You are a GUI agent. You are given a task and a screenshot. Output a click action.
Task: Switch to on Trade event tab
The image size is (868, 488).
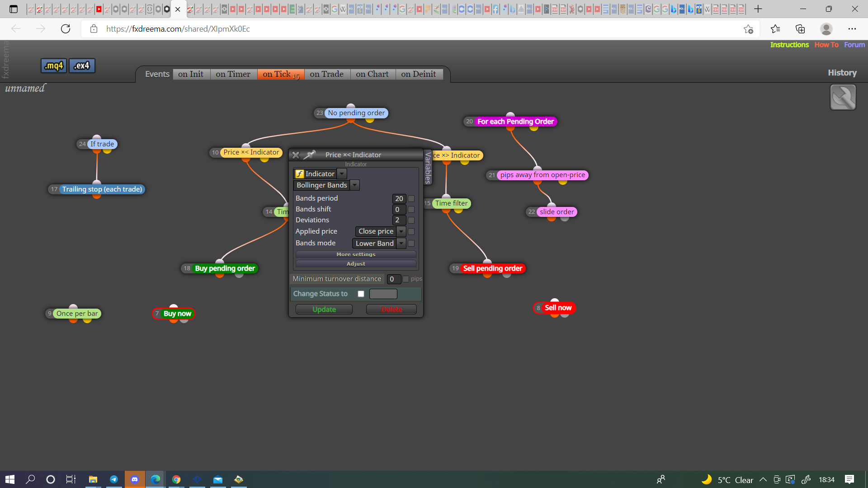327,74
